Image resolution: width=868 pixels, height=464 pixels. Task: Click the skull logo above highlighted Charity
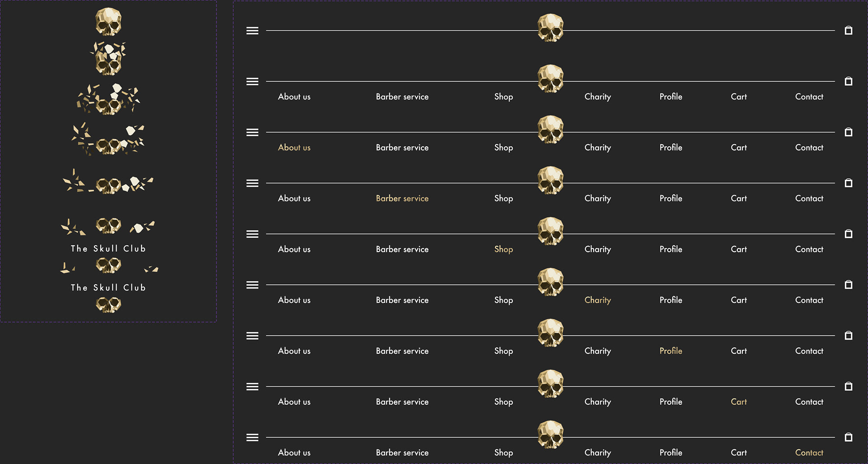550,282
